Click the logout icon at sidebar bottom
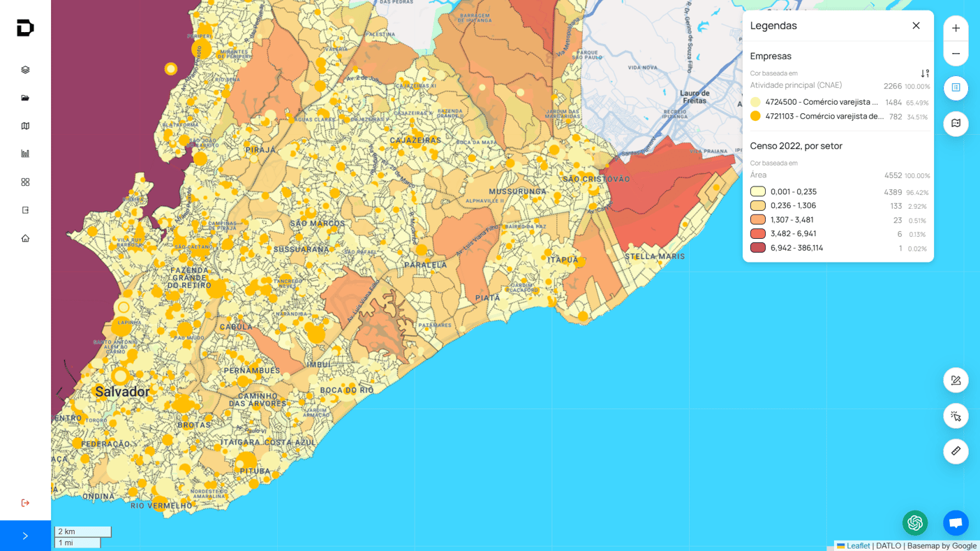 (x=25, y=503)
